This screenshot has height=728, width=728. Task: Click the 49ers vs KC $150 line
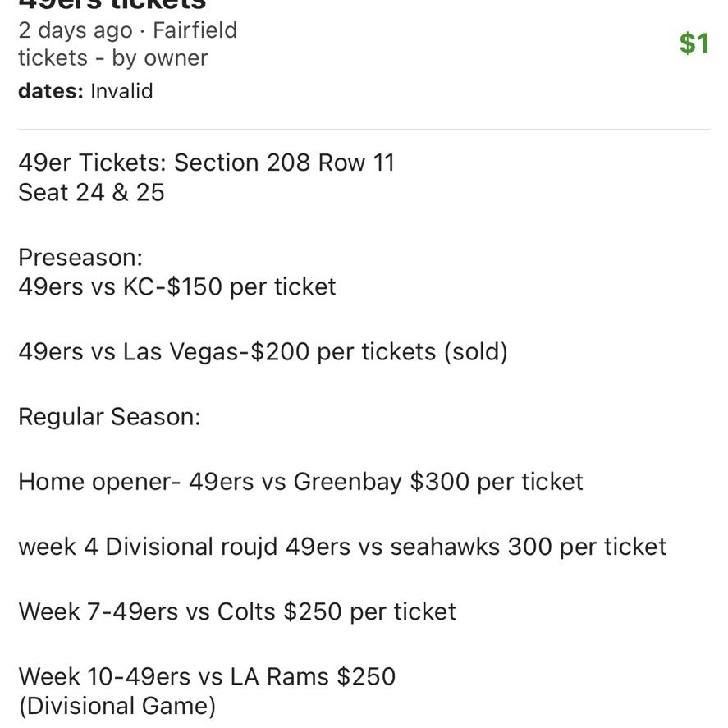pos(177,287)
